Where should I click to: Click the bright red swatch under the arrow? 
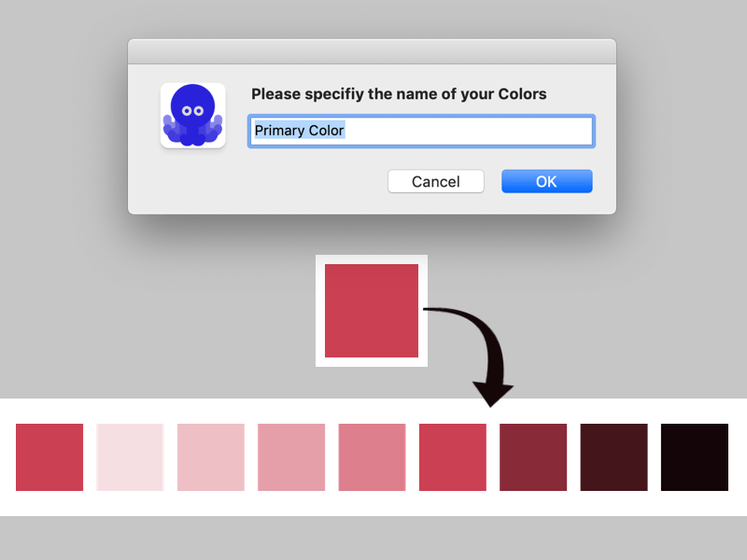click(452, 456)
